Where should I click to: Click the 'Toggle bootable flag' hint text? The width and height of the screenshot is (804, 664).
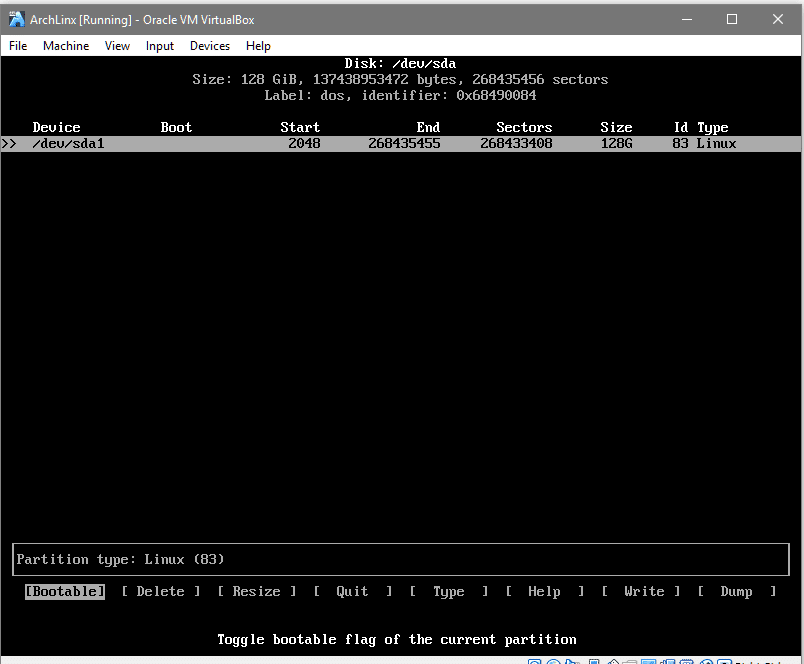(x=396, y=639)
